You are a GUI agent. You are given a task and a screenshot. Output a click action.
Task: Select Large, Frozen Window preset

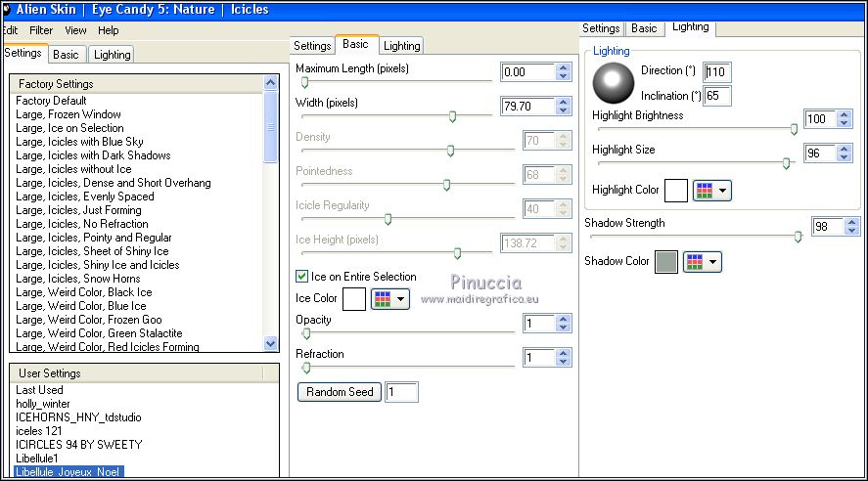[69, 114]
